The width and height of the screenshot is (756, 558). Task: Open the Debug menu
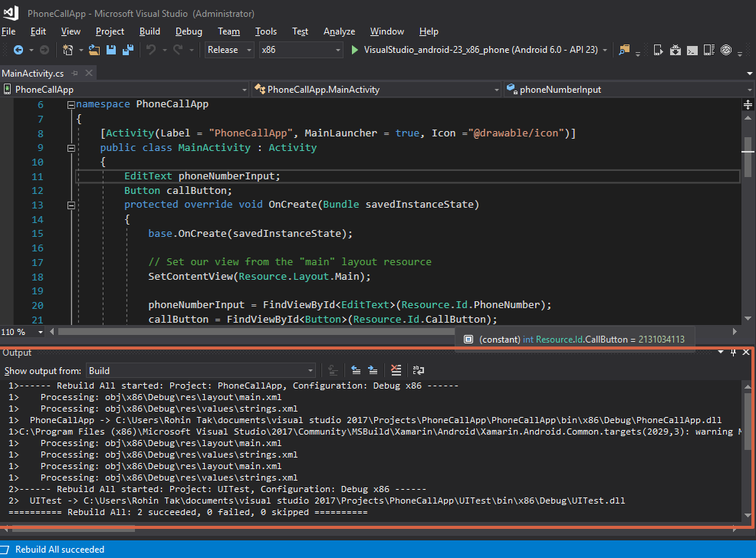[189, 31]
